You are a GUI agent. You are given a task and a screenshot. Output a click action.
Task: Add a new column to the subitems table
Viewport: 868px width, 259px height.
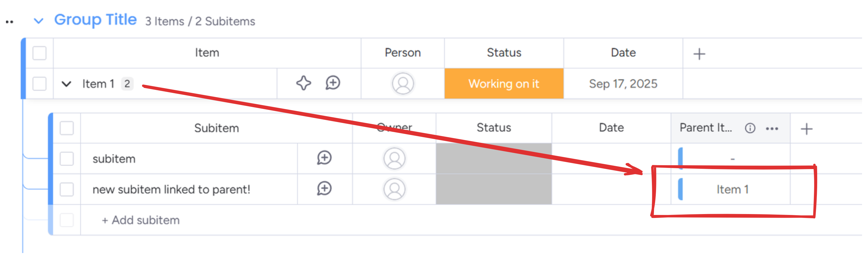pos(806,129)
